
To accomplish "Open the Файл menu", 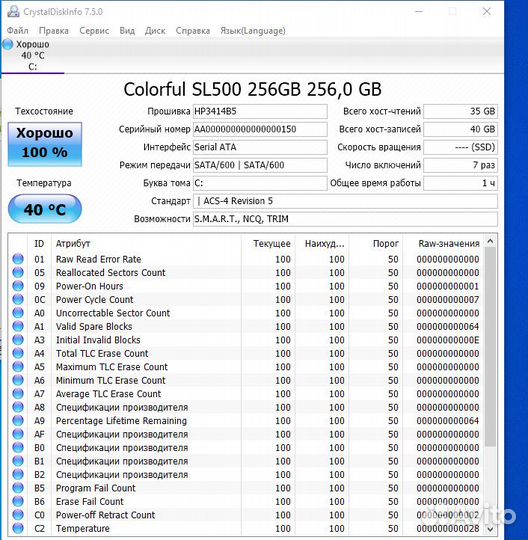I will click(18, 31).
